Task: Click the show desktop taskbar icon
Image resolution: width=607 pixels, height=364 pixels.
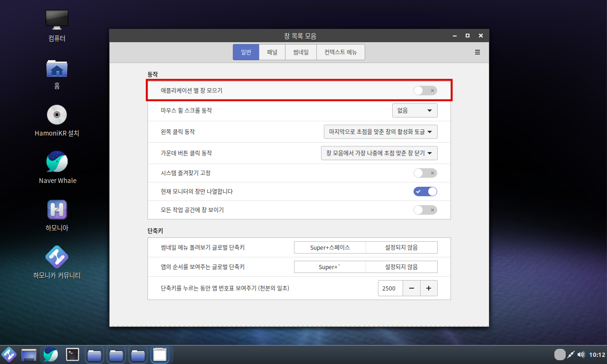Action: (x=29, y=355)
